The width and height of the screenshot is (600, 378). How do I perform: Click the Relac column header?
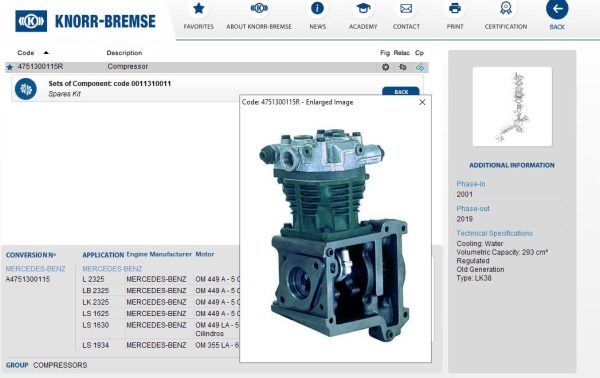(x=401, y=53)
